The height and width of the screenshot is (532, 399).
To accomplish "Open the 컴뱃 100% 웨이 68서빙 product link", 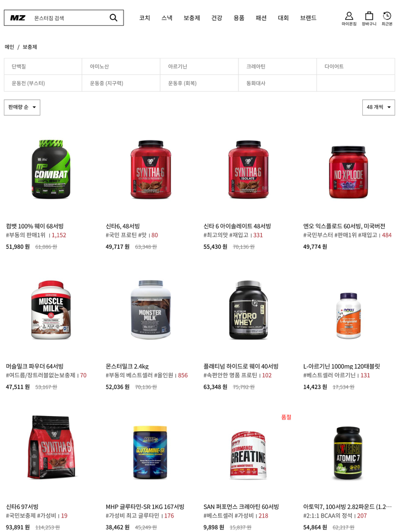I will tap(35, 226).
